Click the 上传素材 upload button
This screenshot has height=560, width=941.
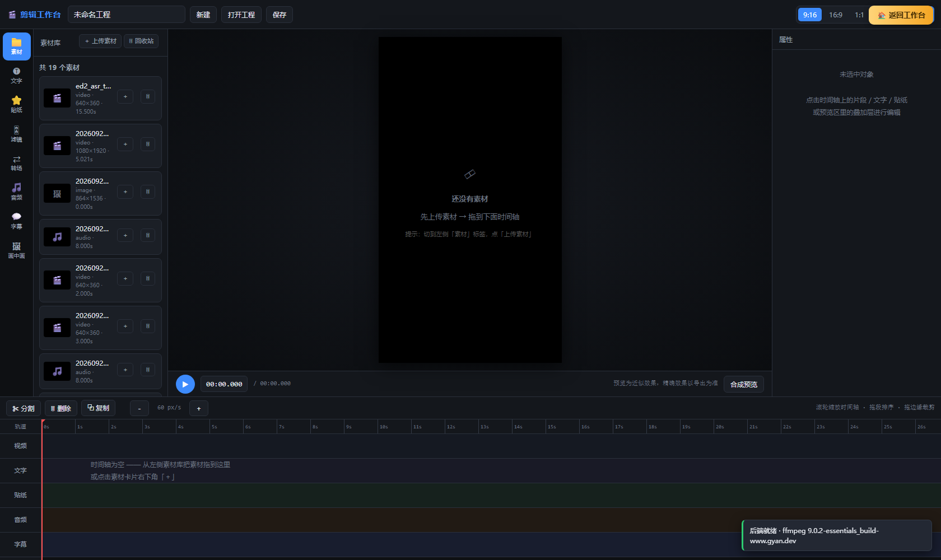click(x=101, y=41)
